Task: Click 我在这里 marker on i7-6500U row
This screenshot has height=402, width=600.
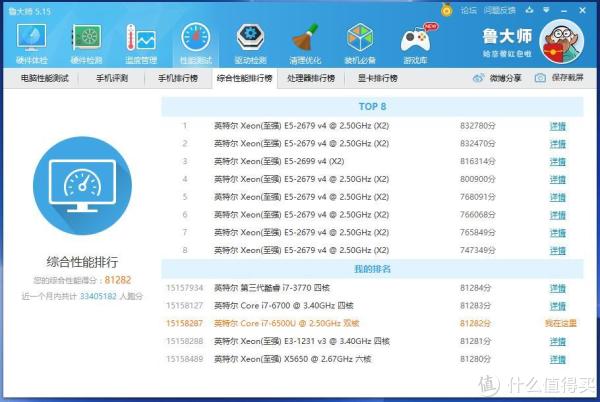Action: pyautogui.click(x=561, y=324)
